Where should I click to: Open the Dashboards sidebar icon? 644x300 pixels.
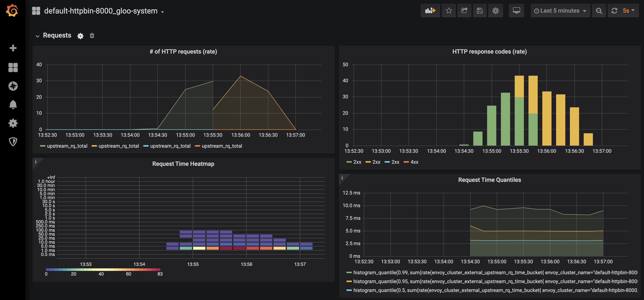pyautogui.click(x=13, y=67)
